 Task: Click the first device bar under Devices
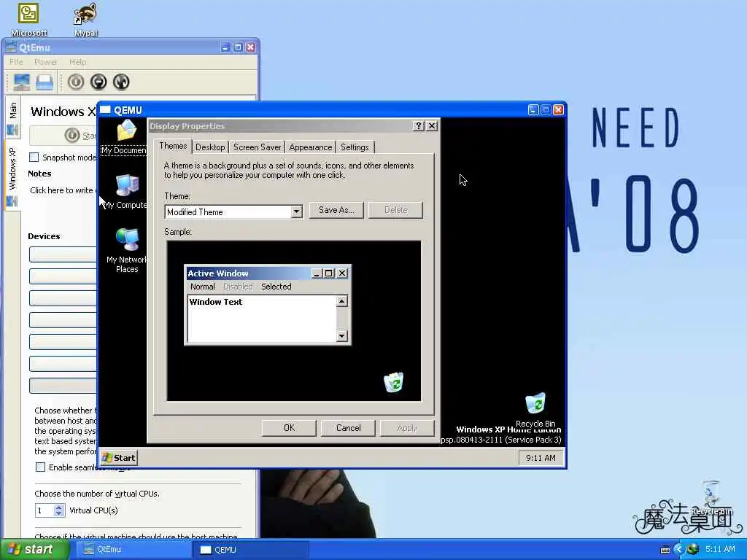tap(64, 254)
